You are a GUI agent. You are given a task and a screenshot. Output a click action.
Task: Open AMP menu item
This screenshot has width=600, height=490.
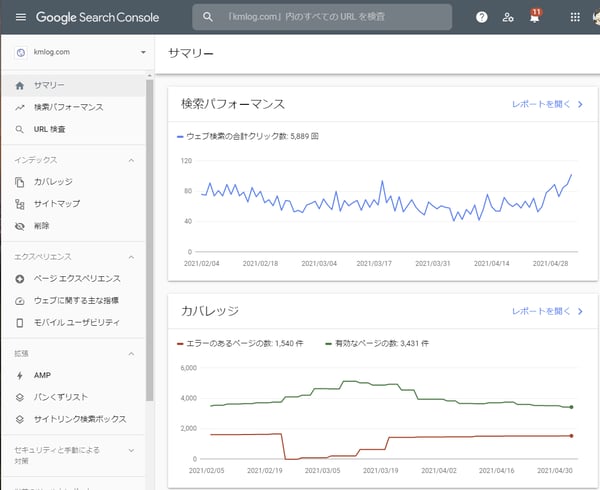pos(73,376)
